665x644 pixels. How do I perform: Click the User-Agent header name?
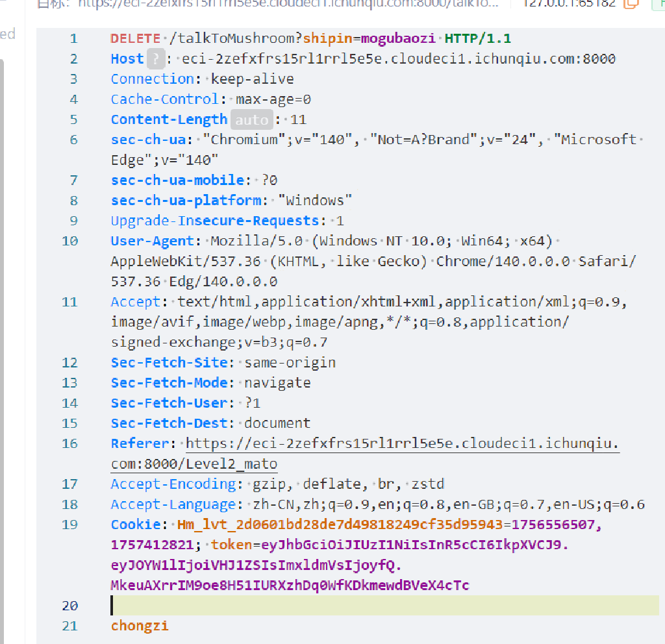click(x=153, y=241)
